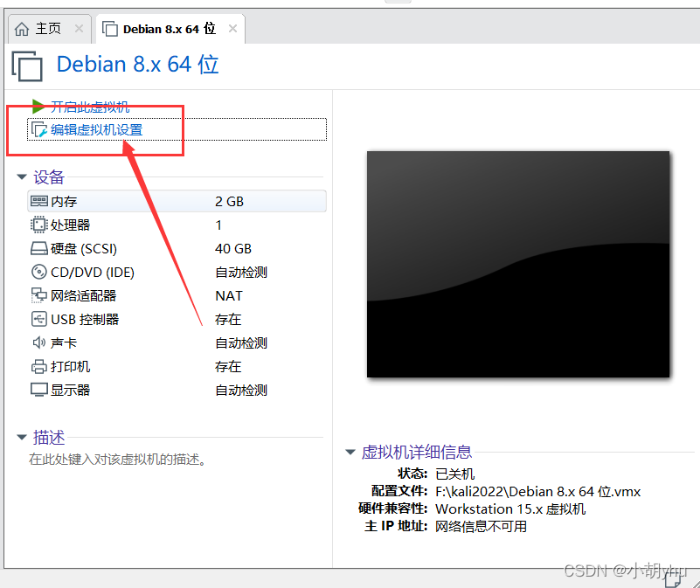Click the description field 在此处键入对该虚拟机的描述
Image resolution: width=700 pixels, height=588 pixels.
[117, 459]
